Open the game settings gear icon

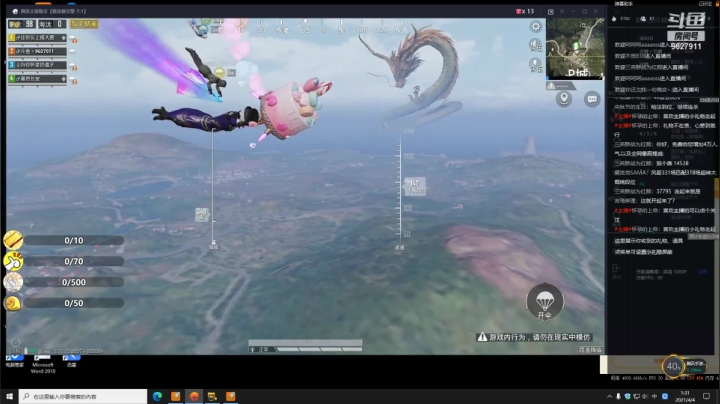coord(535,27)
